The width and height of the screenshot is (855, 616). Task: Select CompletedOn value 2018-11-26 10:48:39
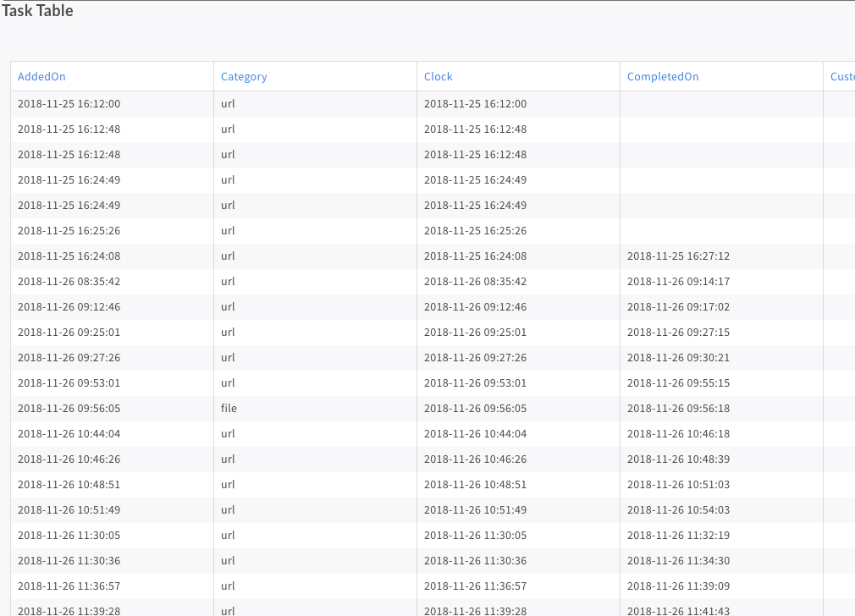(x=678, y=459)
